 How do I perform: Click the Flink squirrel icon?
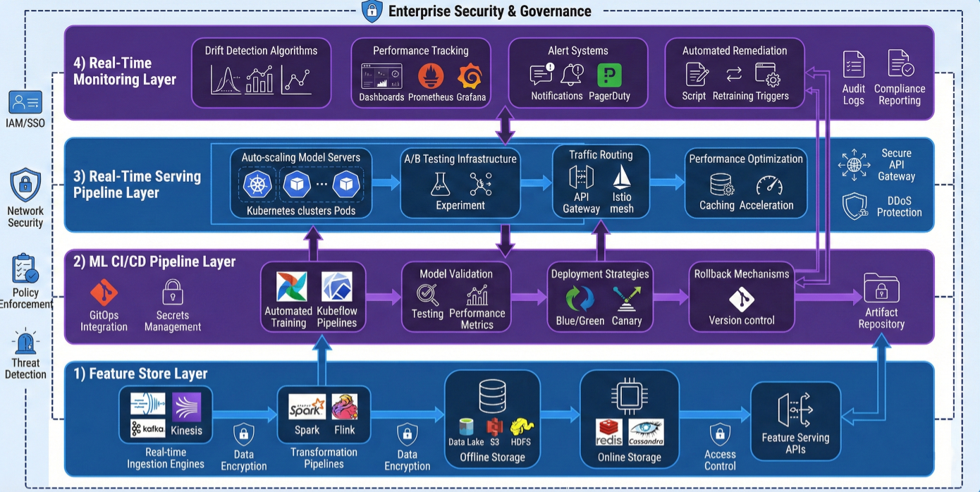point(344,407)
